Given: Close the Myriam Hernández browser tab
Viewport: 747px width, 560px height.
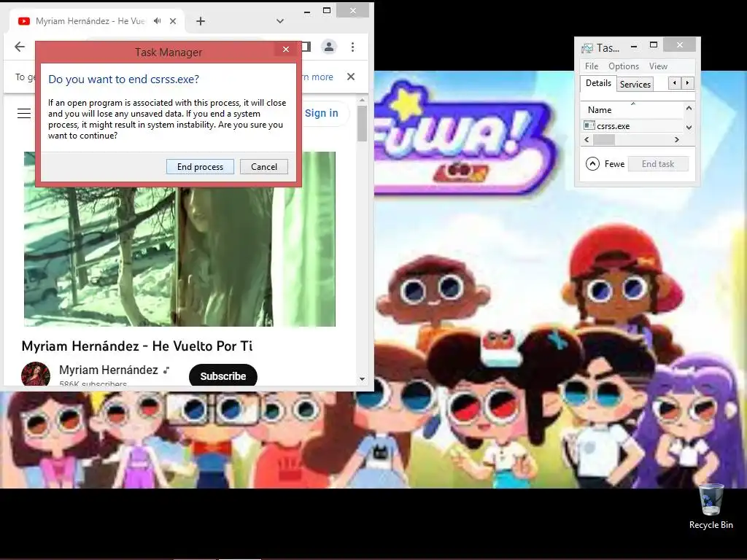Looking at the screenshot, I should [173, 21].
